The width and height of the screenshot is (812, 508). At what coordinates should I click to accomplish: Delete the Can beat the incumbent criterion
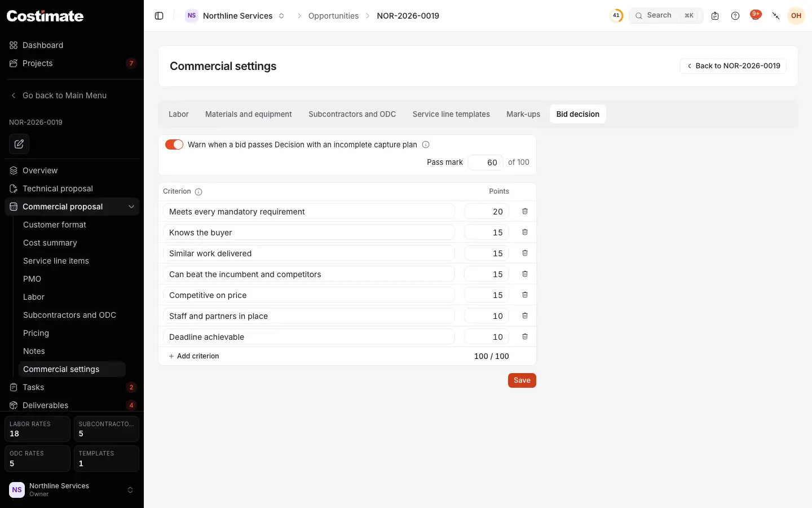pos(525,274)
